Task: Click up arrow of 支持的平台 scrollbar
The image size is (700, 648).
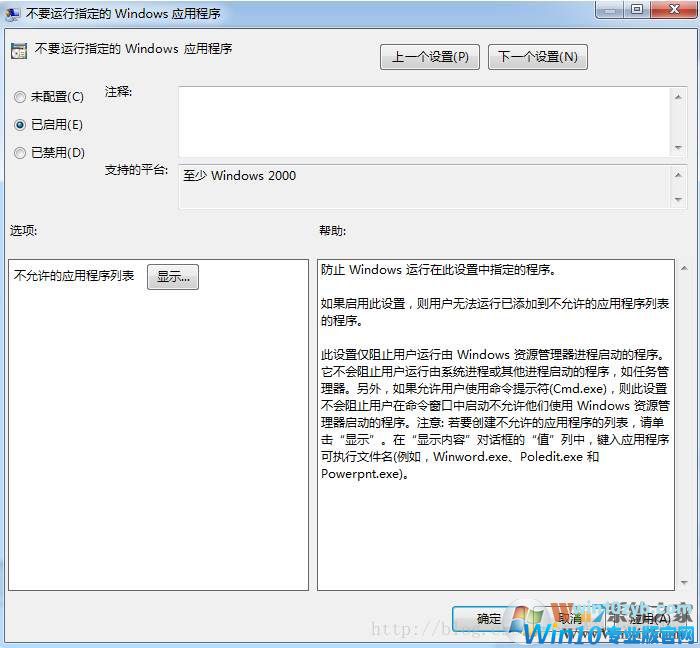Action: pos(678,173)
